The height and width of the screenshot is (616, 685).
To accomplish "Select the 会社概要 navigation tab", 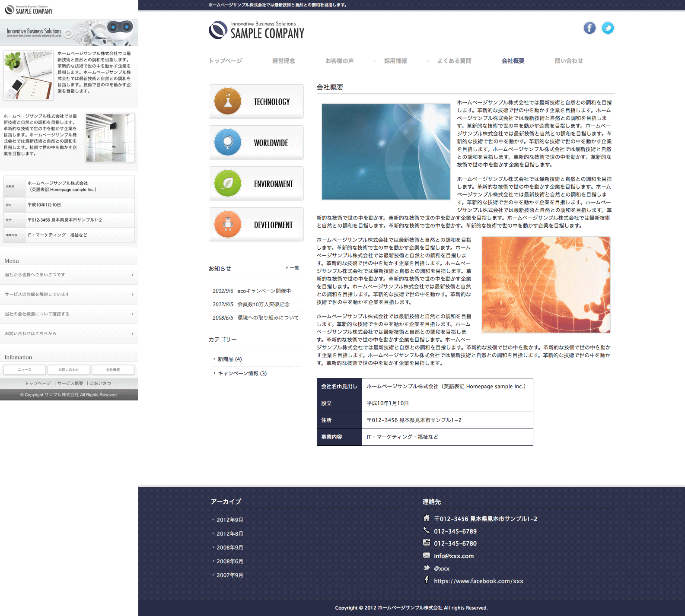I will [513, 61].
